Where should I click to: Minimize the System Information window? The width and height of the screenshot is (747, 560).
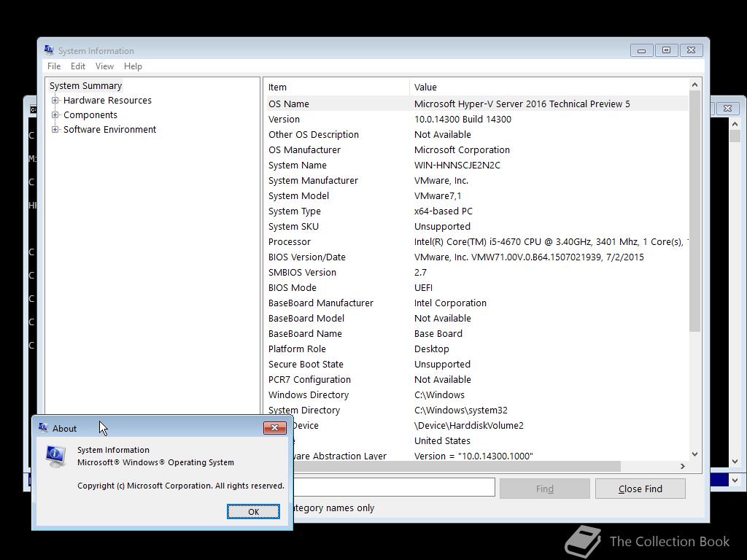click(641, 50)
